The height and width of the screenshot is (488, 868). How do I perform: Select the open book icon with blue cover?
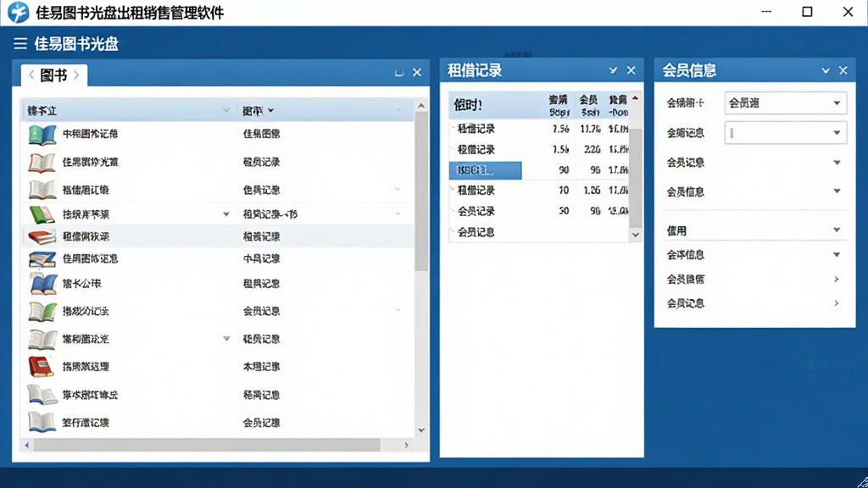click(43, 284)
